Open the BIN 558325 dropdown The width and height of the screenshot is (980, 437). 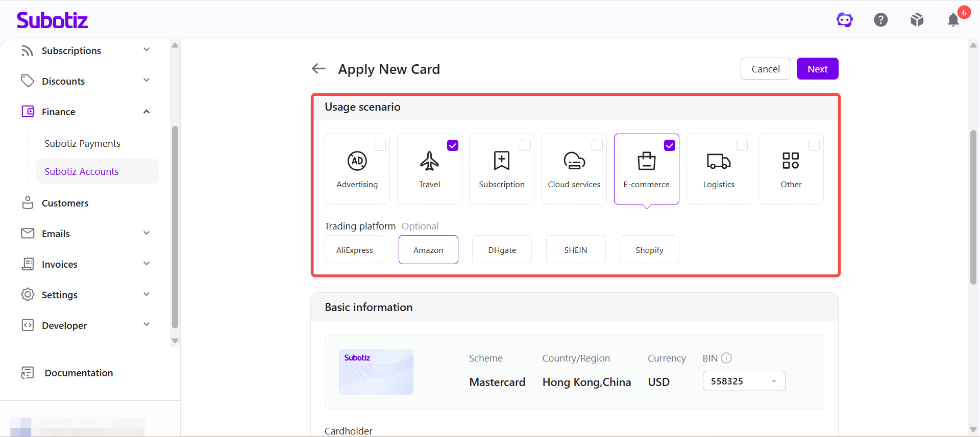click(744, 381)
